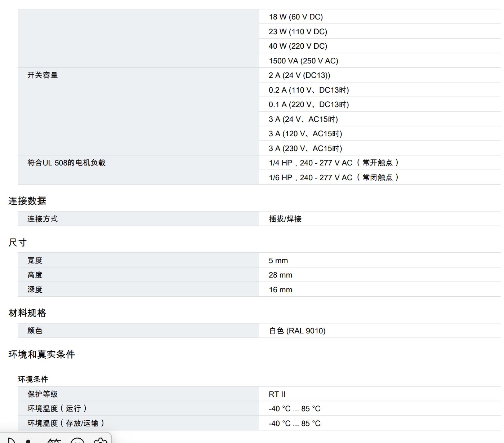
Task: Select the 材料规格 section heading
Action: click(27, 313)
